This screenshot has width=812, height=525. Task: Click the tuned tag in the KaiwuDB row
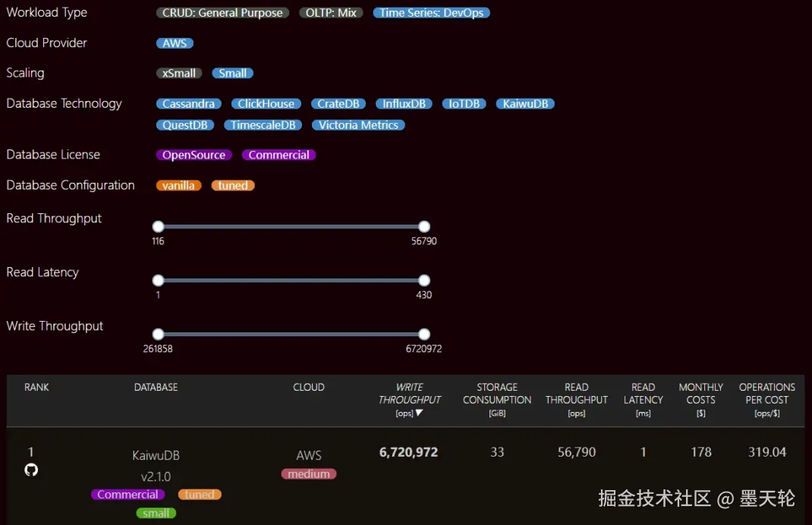(200, 495)
